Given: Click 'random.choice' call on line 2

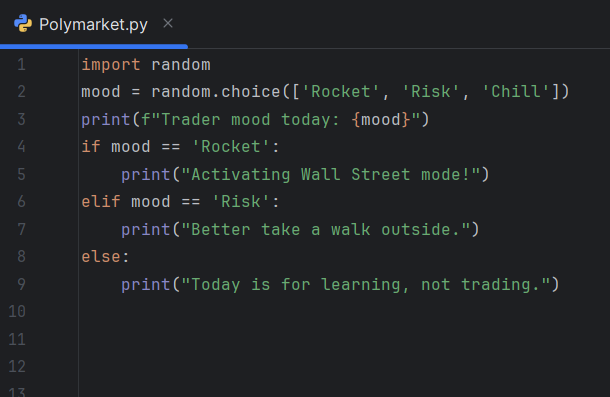Looking at the screenshot, I should 216,92.
